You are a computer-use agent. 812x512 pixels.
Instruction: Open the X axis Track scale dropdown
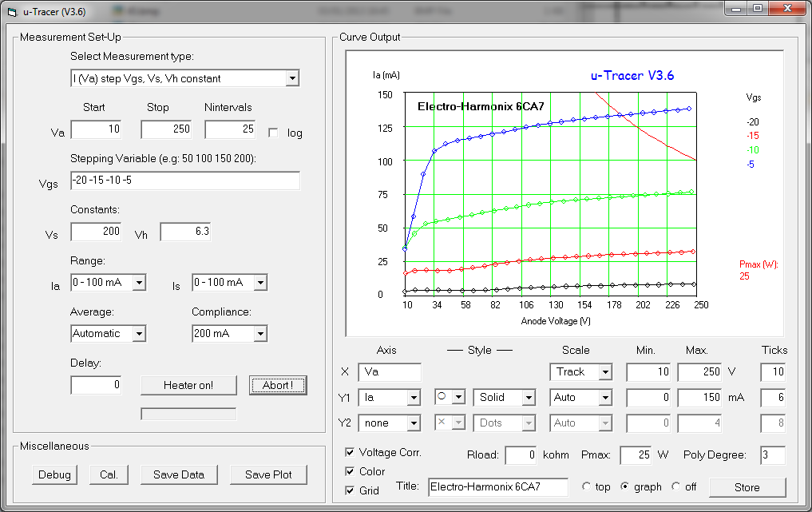[x=605, y=372]
